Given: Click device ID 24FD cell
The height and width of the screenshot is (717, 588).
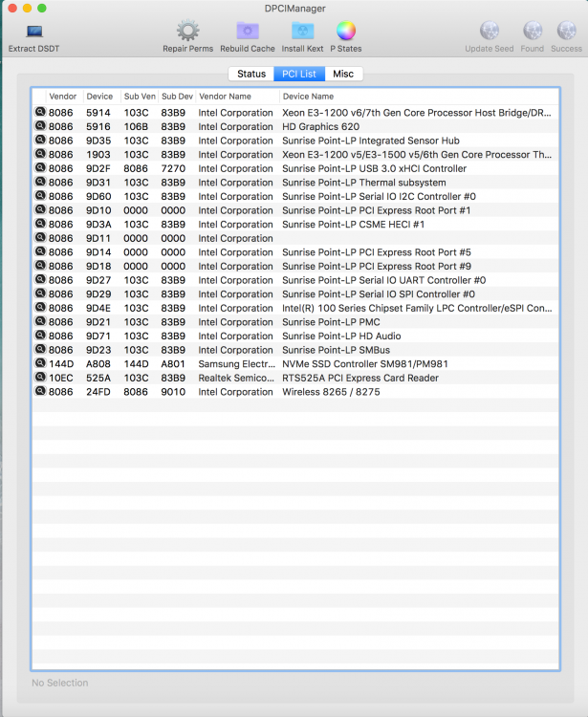Looking at the screenshot, I should point(98,392).
